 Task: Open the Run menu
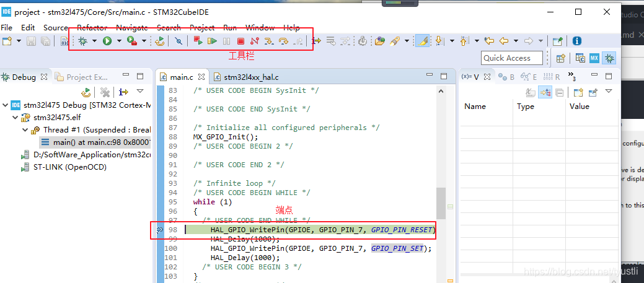(x=230, y=27)
